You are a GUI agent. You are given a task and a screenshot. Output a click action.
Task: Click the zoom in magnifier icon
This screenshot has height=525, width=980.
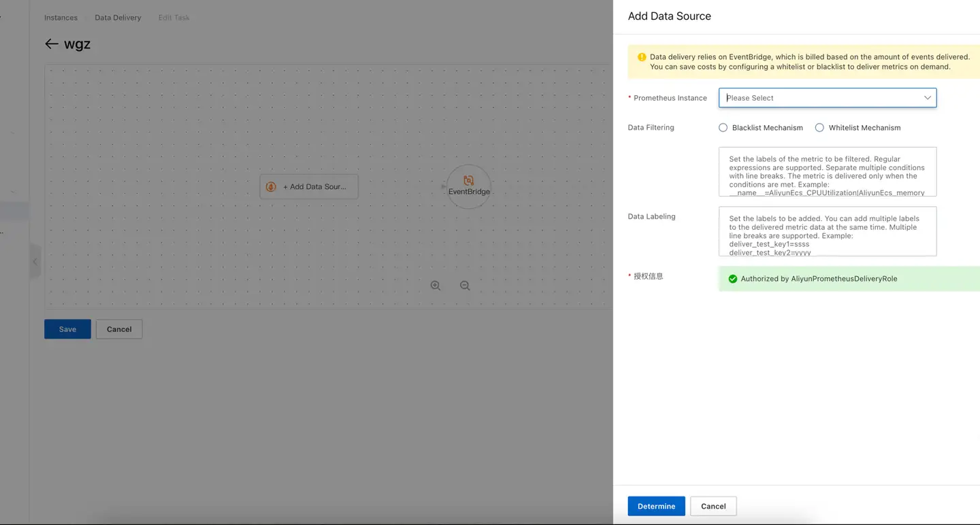[436, 286]
